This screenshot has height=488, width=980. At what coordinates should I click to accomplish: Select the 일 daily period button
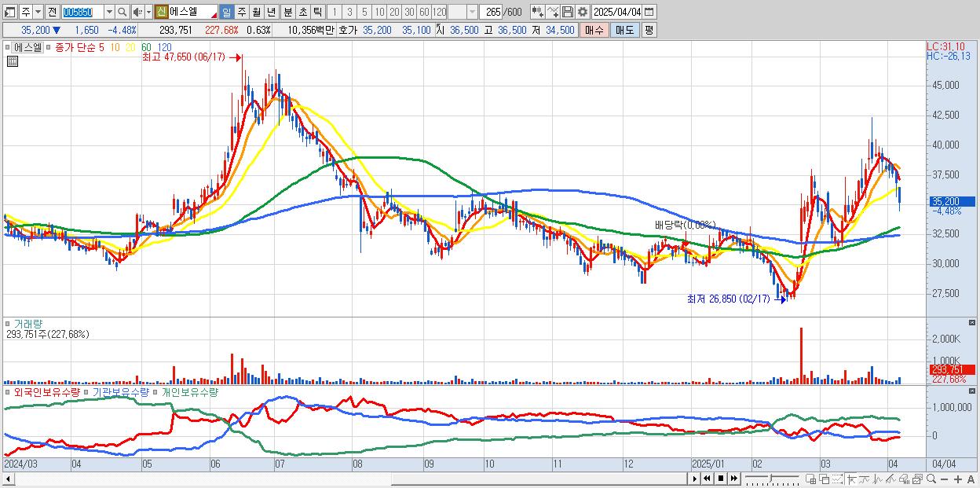(x=226, y=12)
